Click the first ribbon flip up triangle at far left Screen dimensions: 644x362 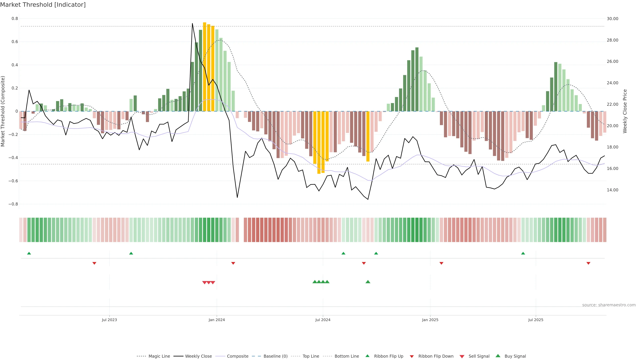click(x=29, y=253)
